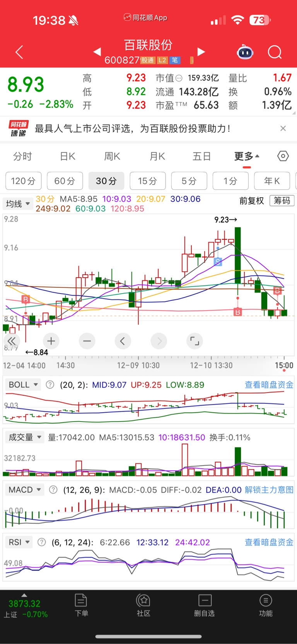Switch to 日K tab

click(68, 156)
